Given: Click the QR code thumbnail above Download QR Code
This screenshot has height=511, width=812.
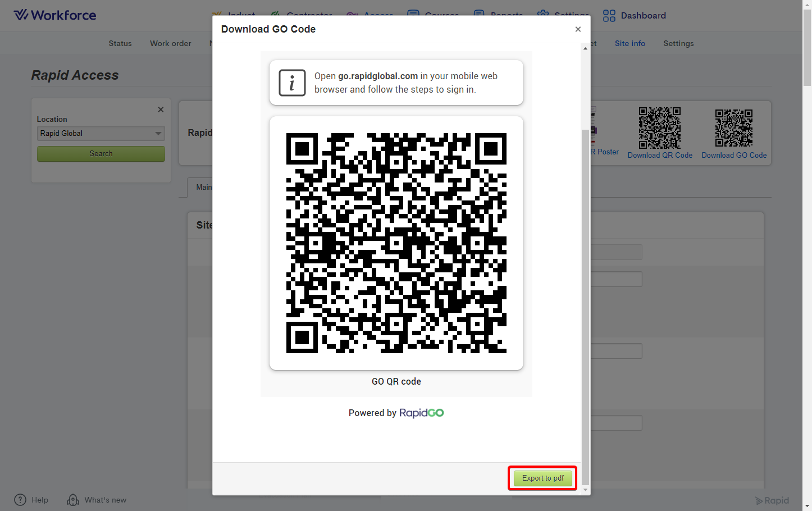Looking at the screenshot, I should point(660,128).
